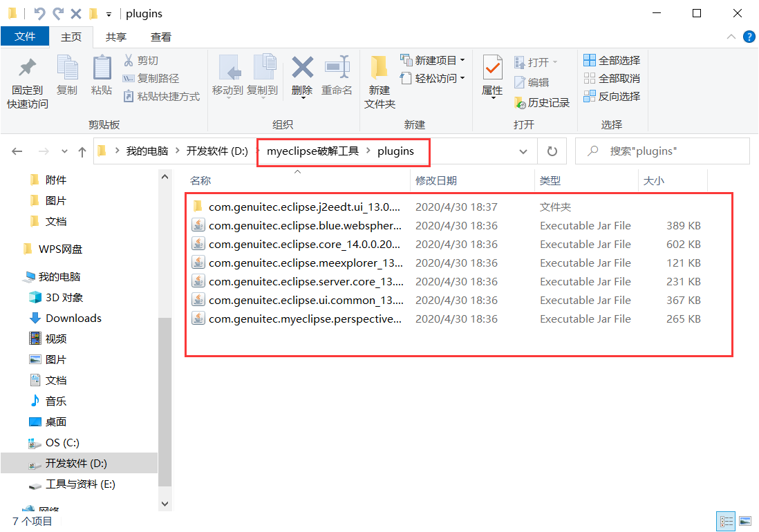Image resolution: width=759 pixels, height=532 pixels.
Task: Click myeclipse破解工具 in the address bar
Action: coord(312,151)
